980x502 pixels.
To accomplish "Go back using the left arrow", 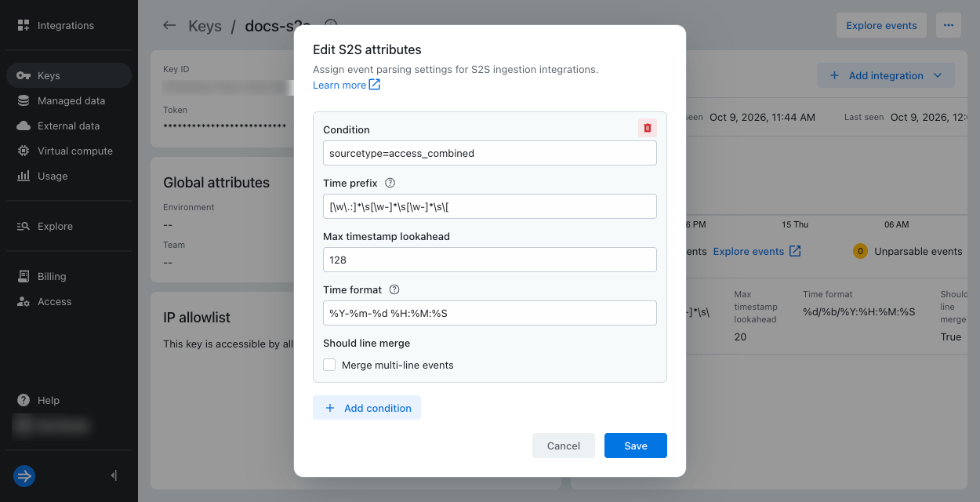I will (x=169, y=25).
